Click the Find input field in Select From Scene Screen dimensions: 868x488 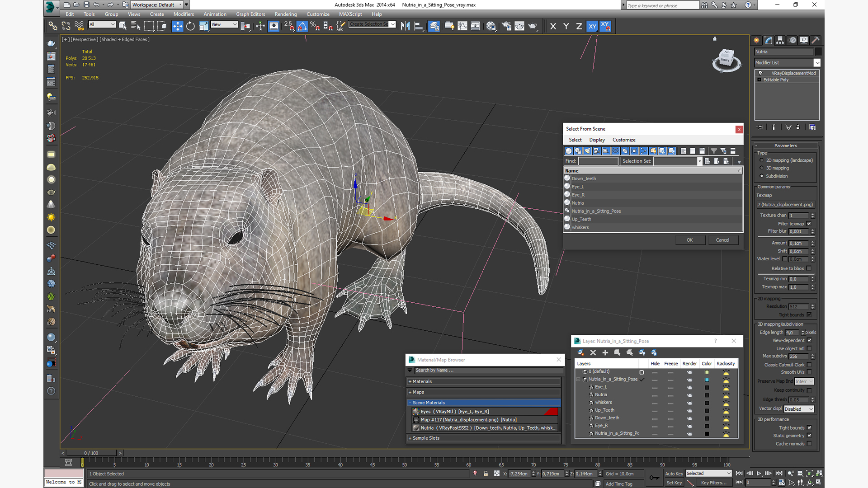(x=598, y=161)
